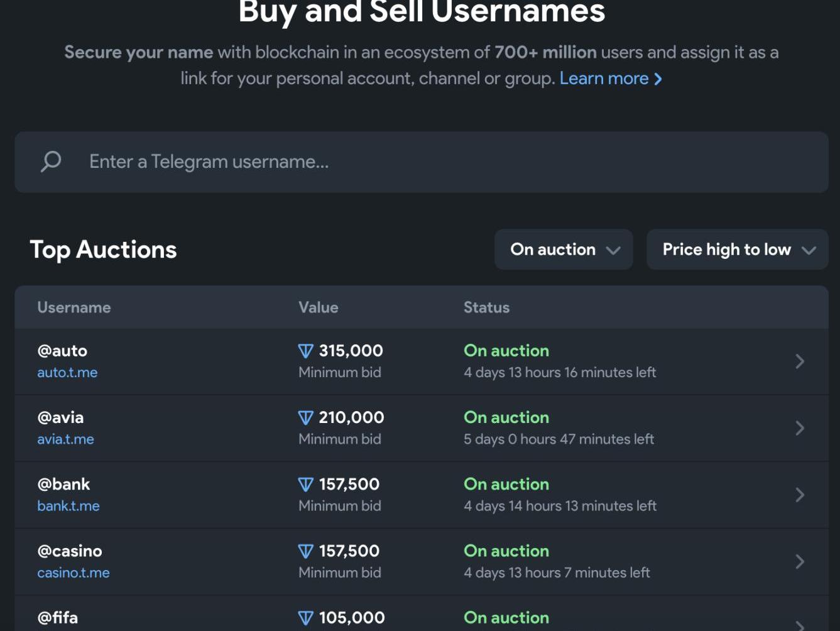Viewport: 840px width, 631px height.
Task: Open the Price high to low sort dropdown
Action: [x=737, y=250]
